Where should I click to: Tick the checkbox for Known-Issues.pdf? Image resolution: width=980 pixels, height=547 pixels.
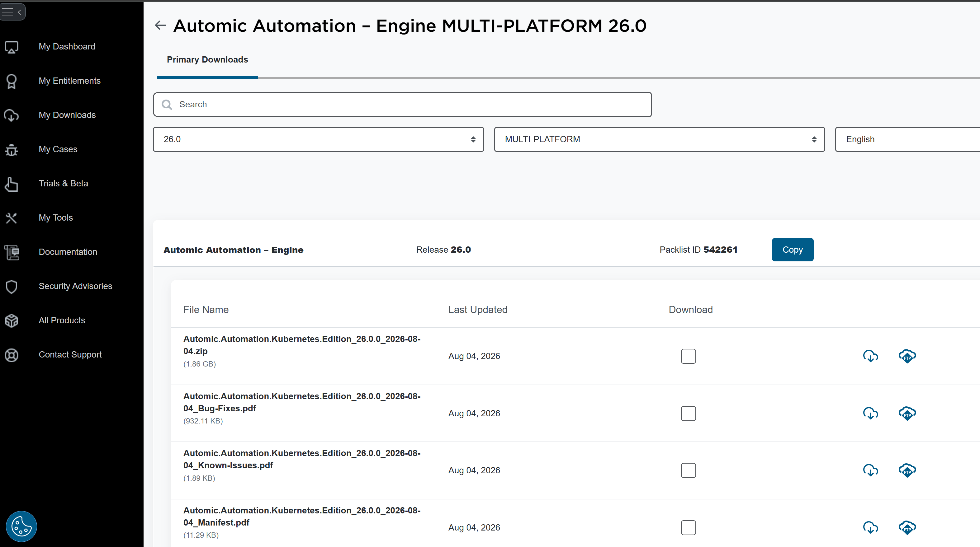pos(688,470)
